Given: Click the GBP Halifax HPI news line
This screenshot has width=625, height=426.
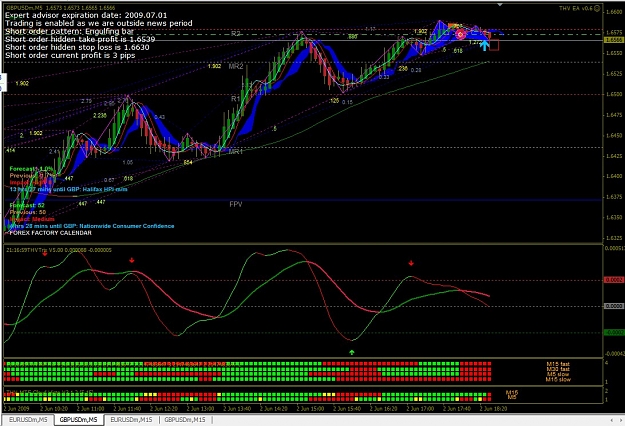Looking at the screenshot, I should (69, 189).
